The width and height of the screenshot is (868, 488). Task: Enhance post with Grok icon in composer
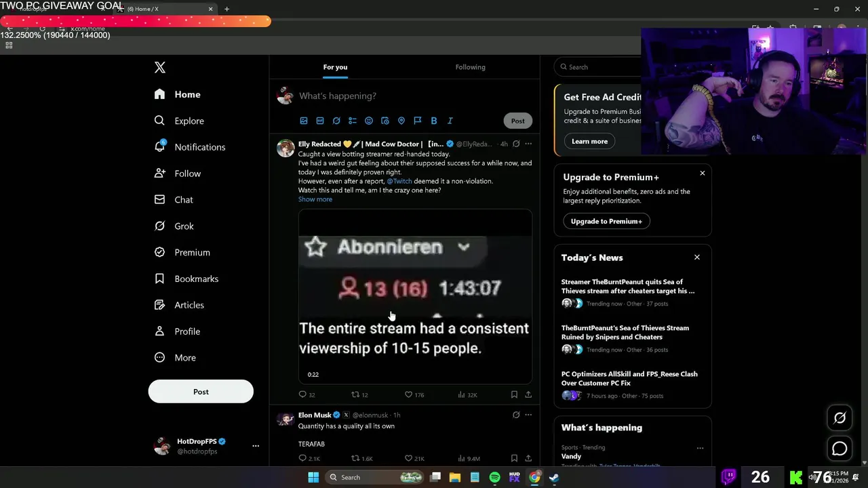coord(336,121)
